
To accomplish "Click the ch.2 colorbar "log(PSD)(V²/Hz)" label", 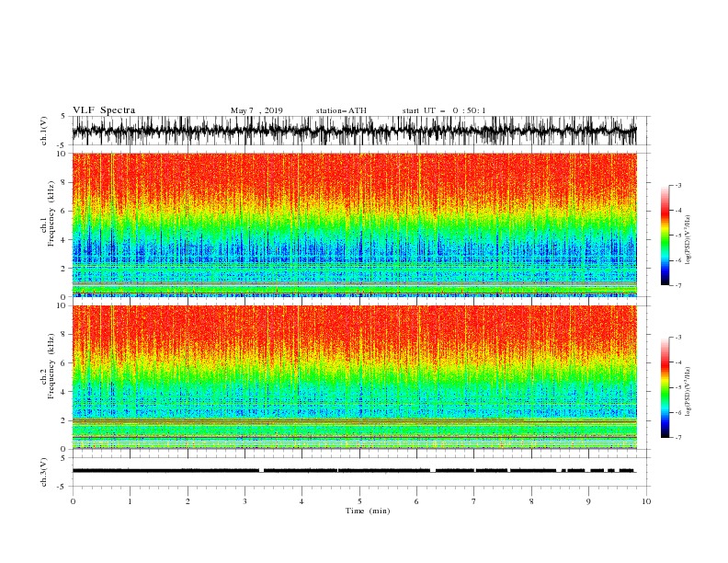I will tap(688, 392).
